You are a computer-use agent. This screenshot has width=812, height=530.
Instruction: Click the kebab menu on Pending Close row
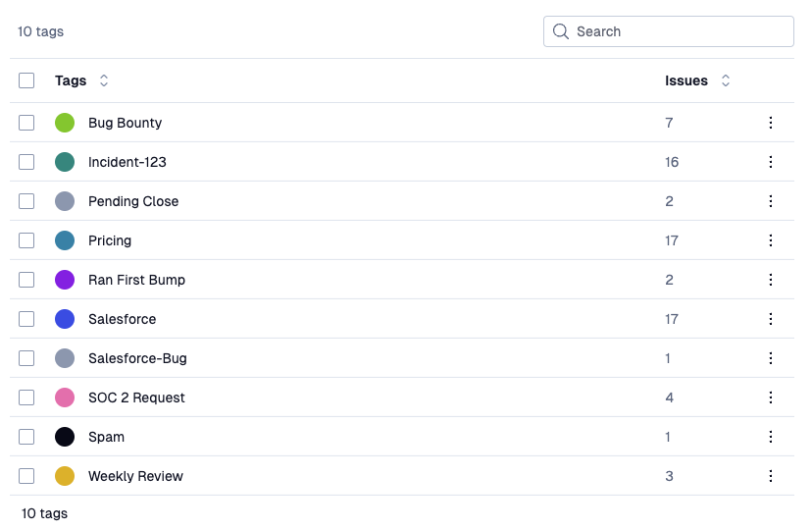tap(771, 201)
